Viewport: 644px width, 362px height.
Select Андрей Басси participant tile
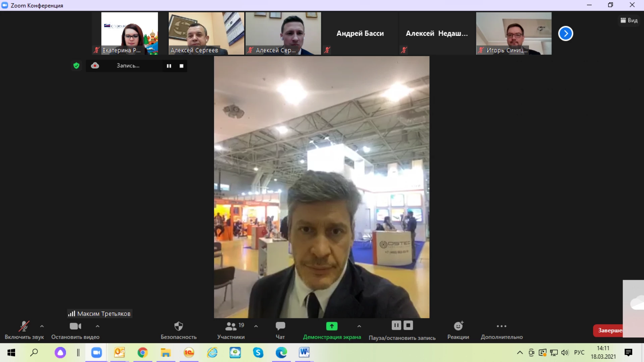[x=360, y=33]
